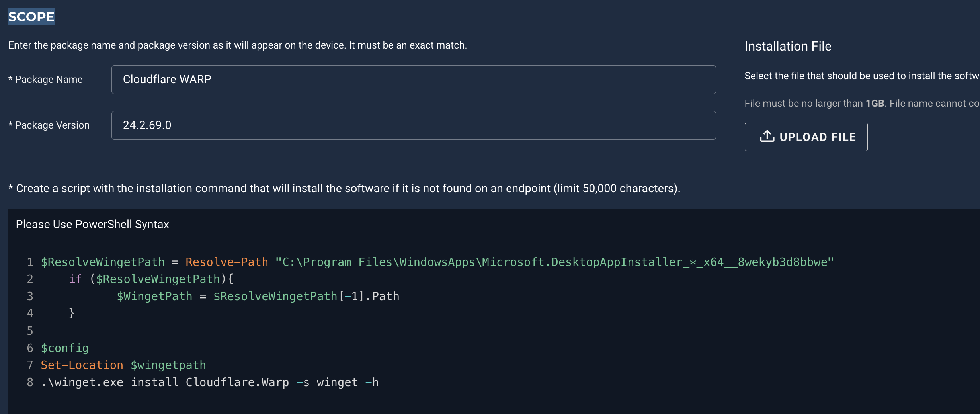
Task: Click the Installation File heading
Action: (x=788, y=46)
